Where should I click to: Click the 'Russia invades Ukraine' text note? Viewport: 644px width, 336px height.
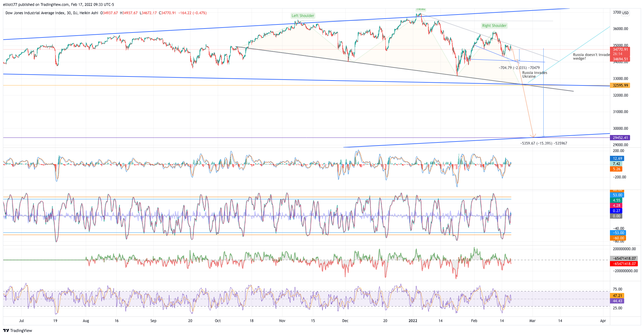tap(535, 75)
